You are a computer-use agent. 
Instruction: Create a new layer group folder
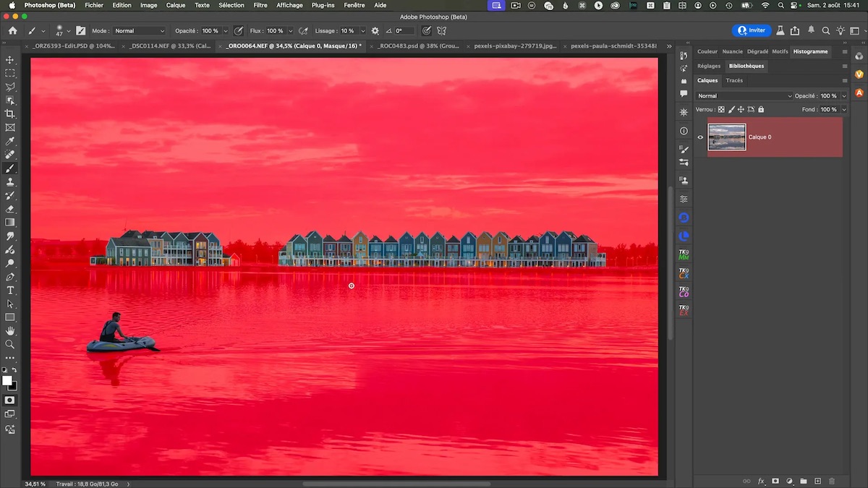[804, 481]
